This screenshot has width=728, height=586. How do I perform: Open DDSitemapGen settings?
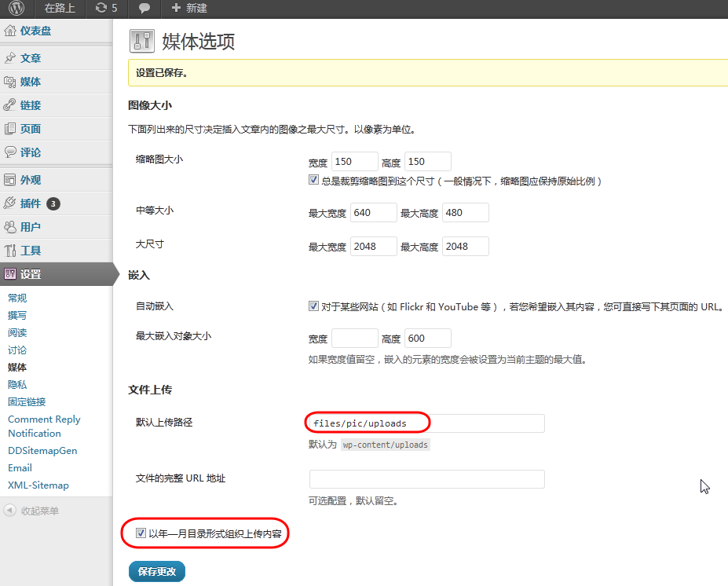42,450
